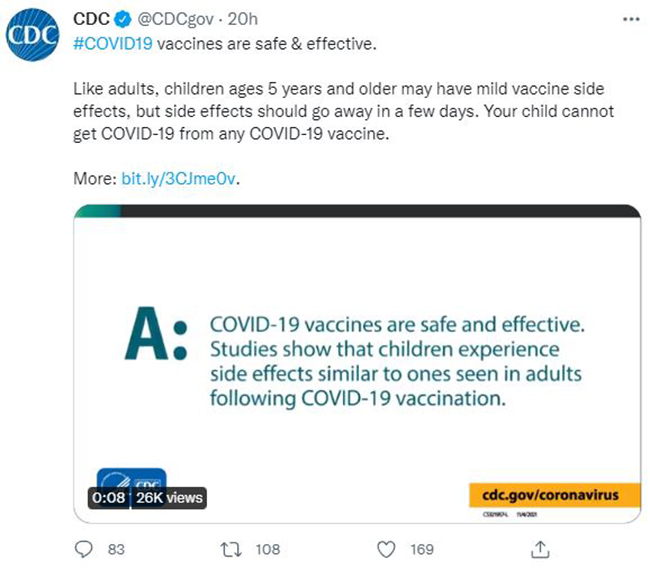Open the @CDCgov handle
Screen dimensions: 650x569
(175, 19)
